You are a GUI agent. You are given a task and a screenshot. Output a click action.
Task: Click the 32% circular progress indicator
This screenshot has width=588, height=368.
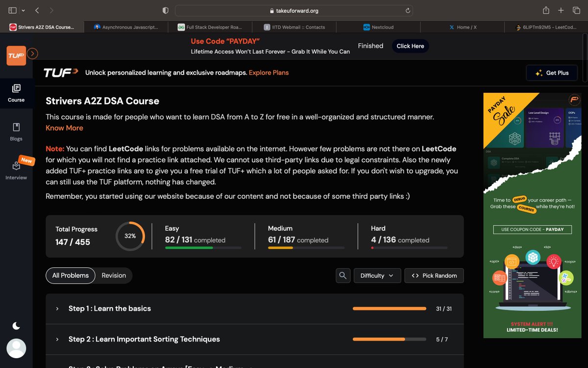click(x=130, y=236)
